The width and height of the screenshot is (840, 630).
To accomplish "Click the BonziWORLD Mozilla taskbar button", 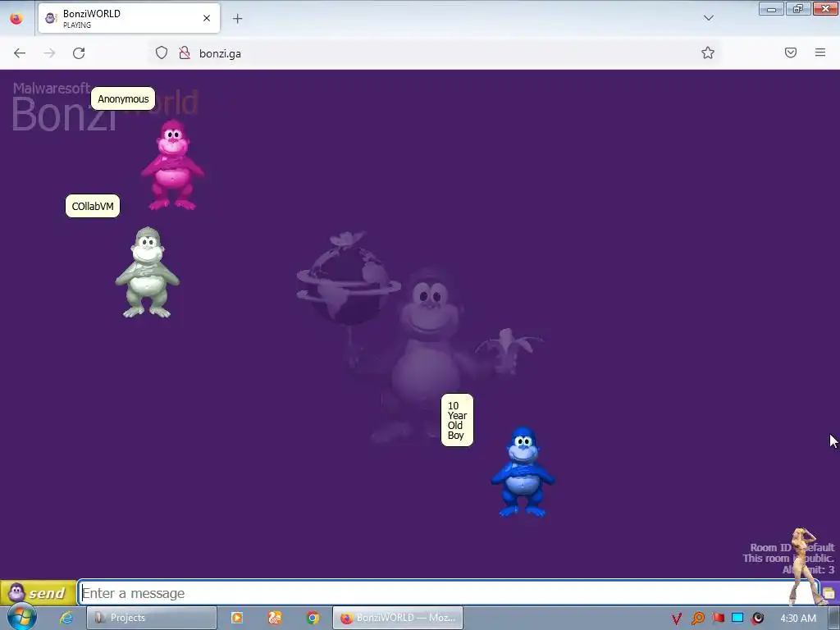I will click(398, 618).
